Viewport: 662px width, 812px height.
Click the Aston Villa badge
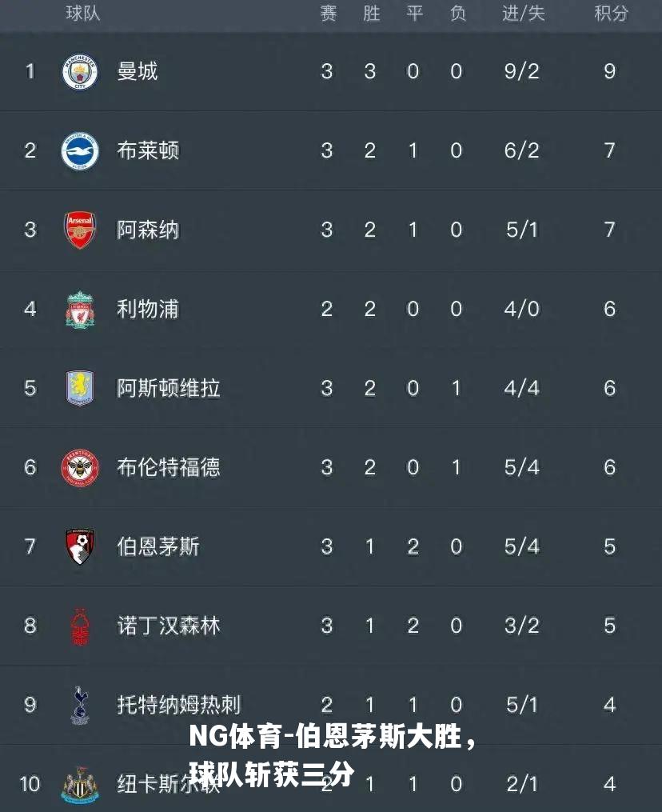[x=80, y=388]
